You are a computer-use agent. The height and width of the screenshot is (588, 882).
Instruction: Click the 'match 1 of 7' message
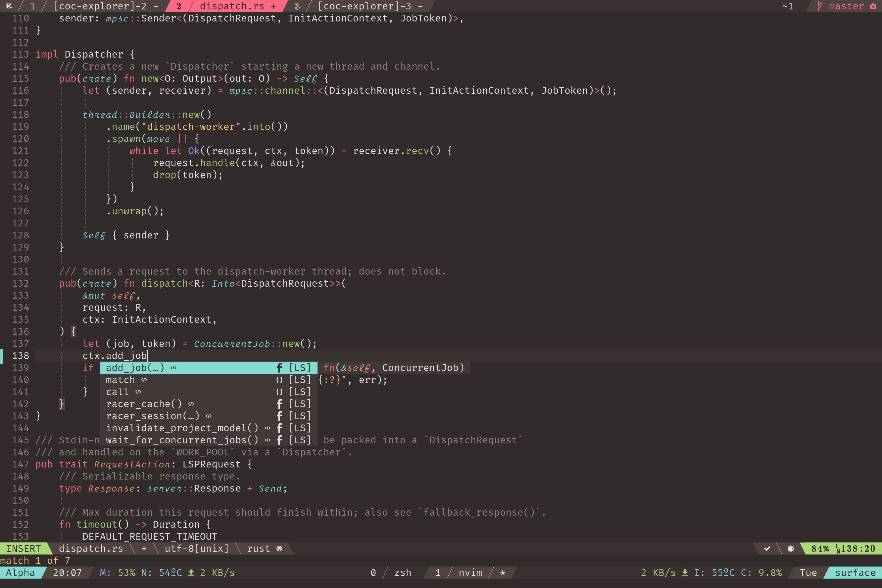tap(35, 561)
